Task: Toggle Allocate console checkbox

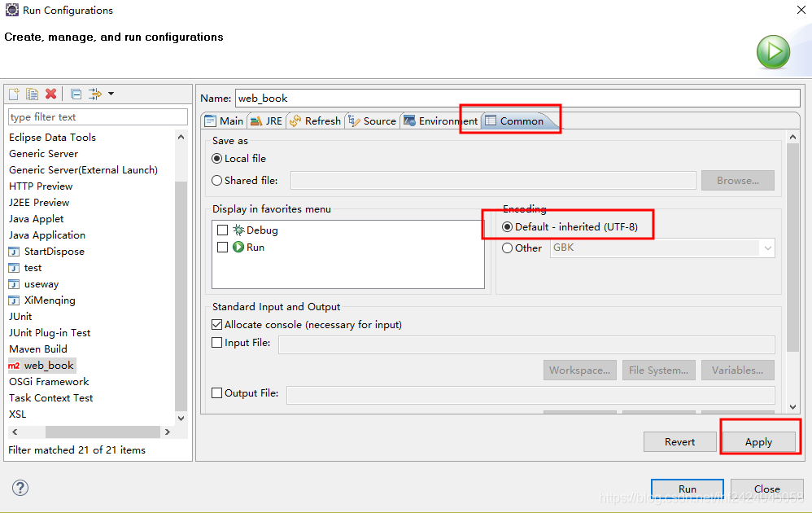Action: (217, 325)
